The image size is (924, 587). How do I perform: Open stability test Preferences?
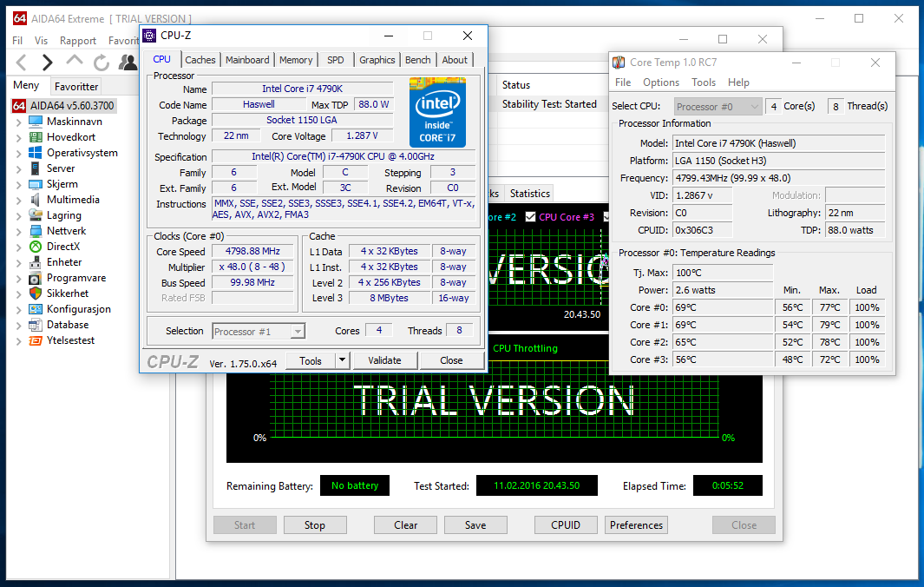pos(637,525)
